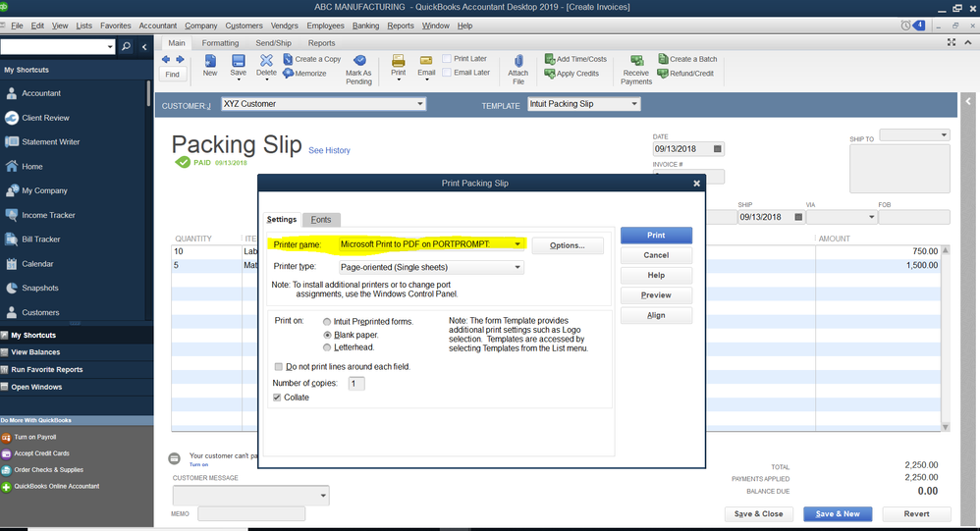Switch to Send/Ship ribbon tab
This screenshot has width=980, height=531.
pos(273,43)
